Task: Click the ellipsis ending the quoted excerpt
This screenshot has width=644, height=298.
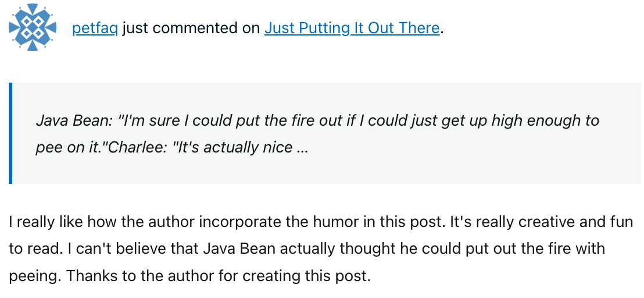Action: [302, 148]
